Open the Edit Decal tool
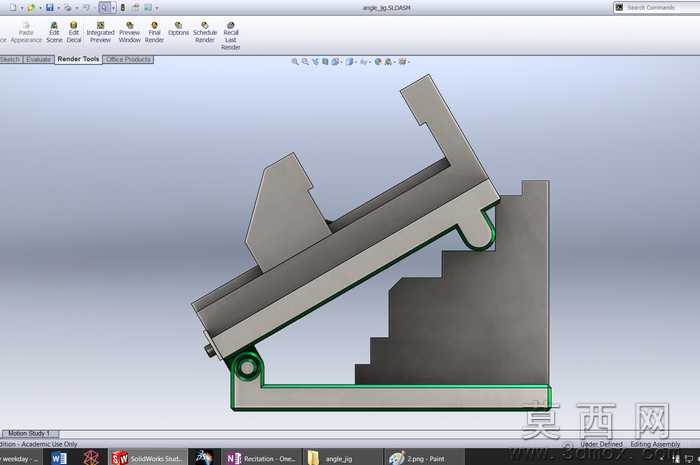 coord(74,33)
